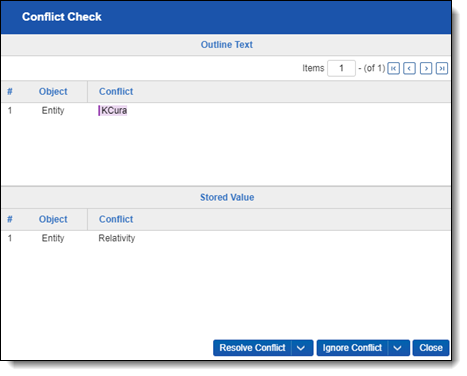The image size is (467, 376).
Task: Click the Items page number field
Action: click(x=341, y=68)
